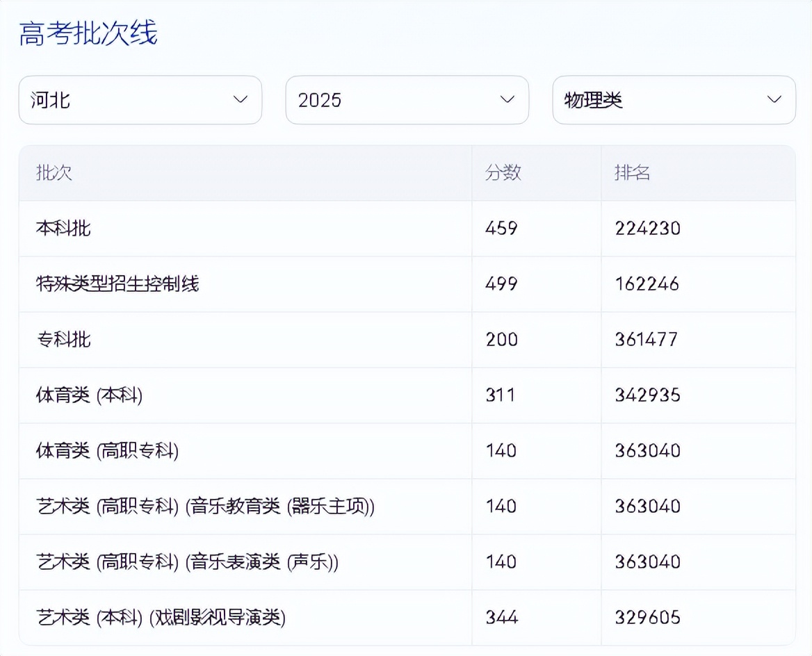The width and height of the screenshot is (812, 656).
Task: Open the province dropdown showing 河北
Action: coord(139,100)
